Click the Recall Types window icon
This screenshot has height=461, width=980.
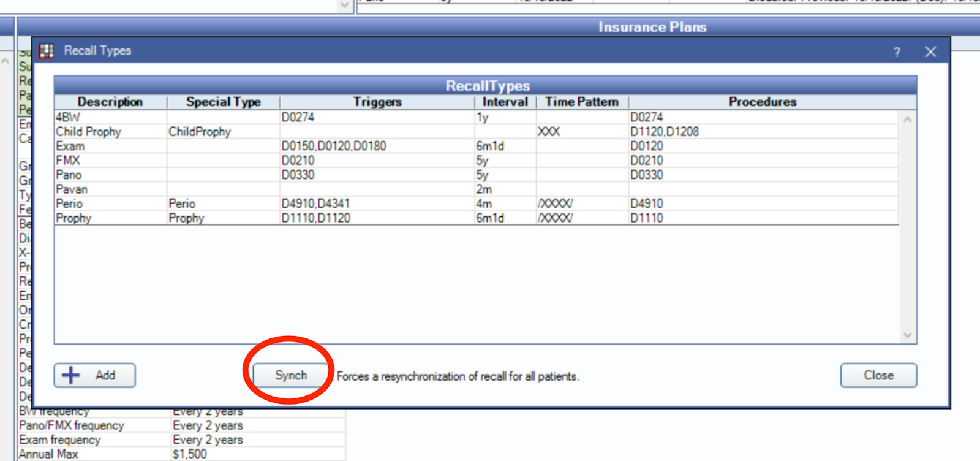tap(47, 51)
